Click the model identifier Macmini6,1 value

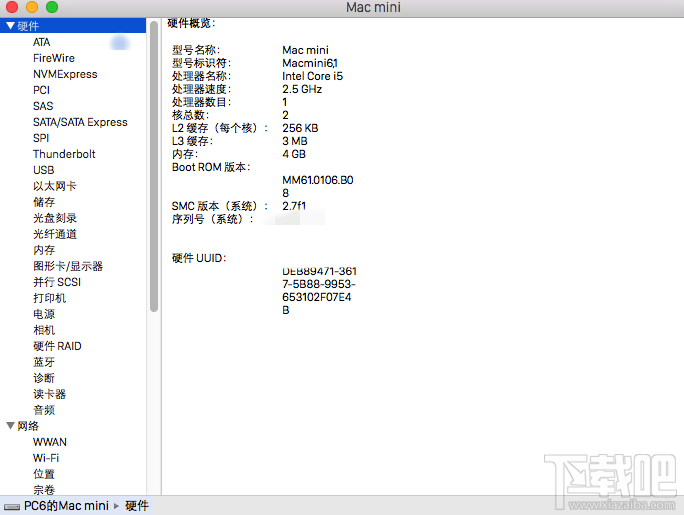310,63
